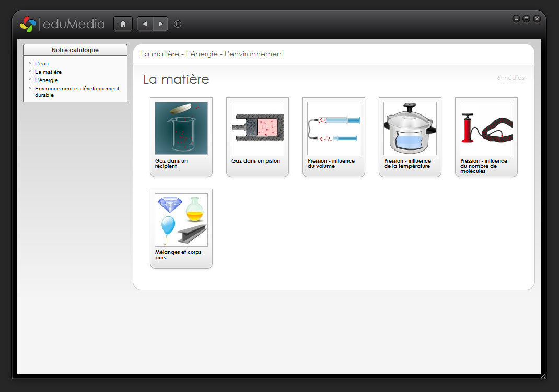Click the breadcrumb 'La matière - L'énergie - L'environnement'

click(x=212, y=54)
